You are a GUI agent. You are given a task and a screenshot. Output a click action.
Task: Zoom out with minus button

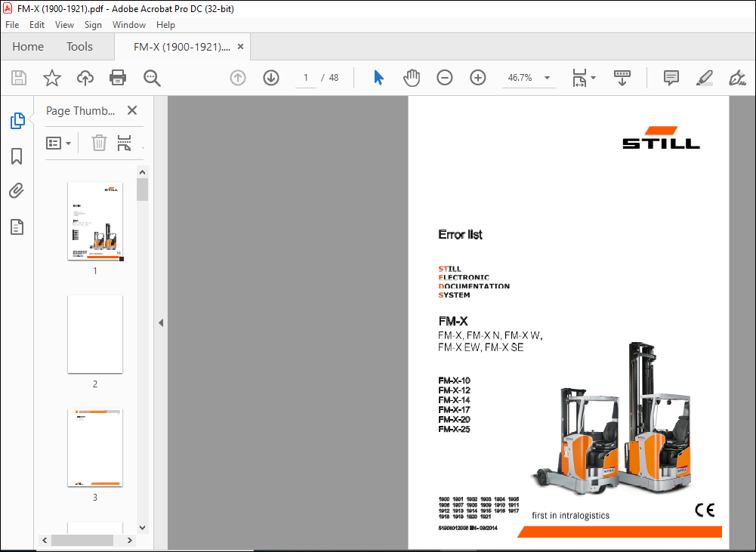point(445,78)
